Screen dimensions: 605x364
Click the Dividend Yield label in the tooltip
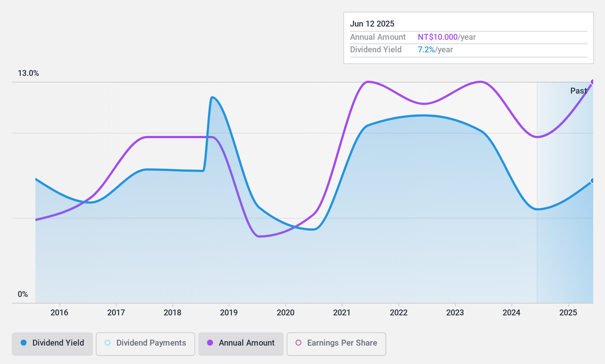coord(376,50)
